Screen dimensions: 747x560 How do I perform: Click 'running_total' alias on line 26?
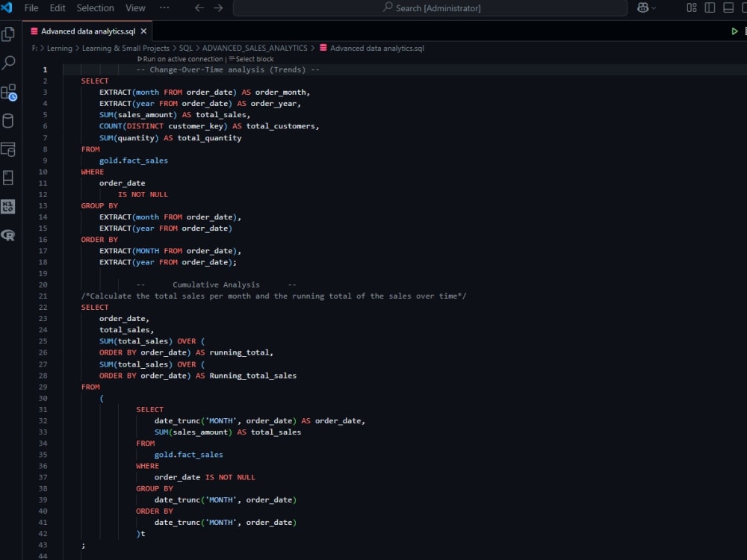pos(239,352)
